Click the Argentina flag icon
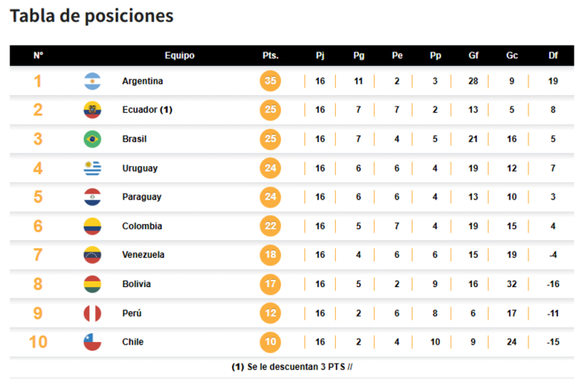 pyautogui.click(x=93, y=81)
